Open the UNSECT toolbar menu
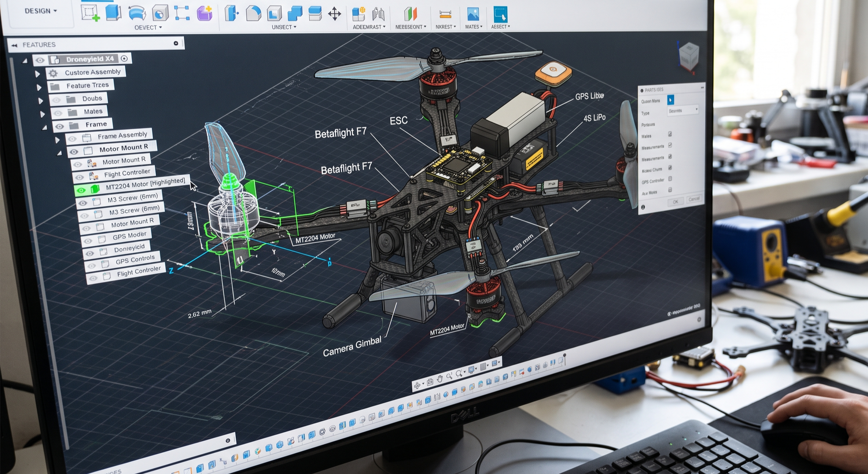The width and height of the screenshot is (868, 474). point(284,27)
